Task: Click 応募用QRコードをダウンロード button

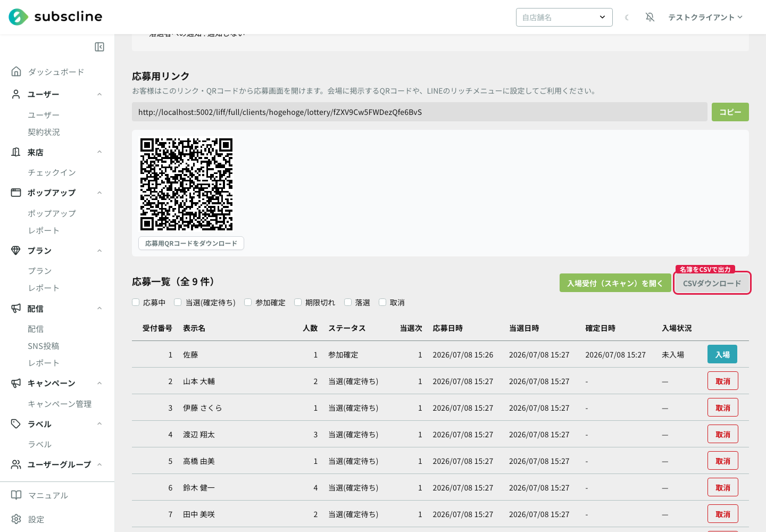Action: click(191, 243)
